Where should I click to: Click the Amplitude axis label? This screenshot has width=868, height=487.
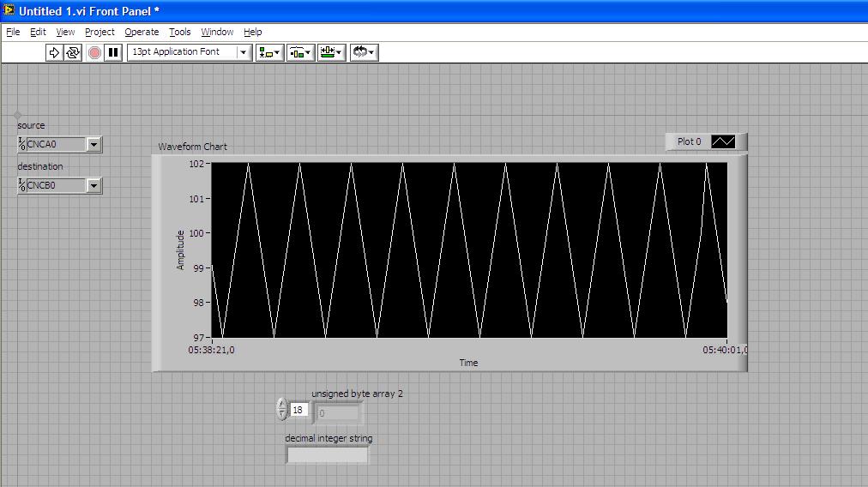180,250
